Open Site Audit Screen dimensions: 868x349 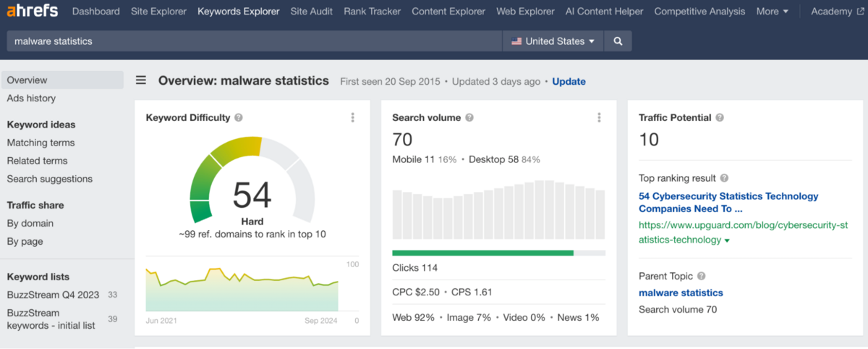(x=312, y=12)
